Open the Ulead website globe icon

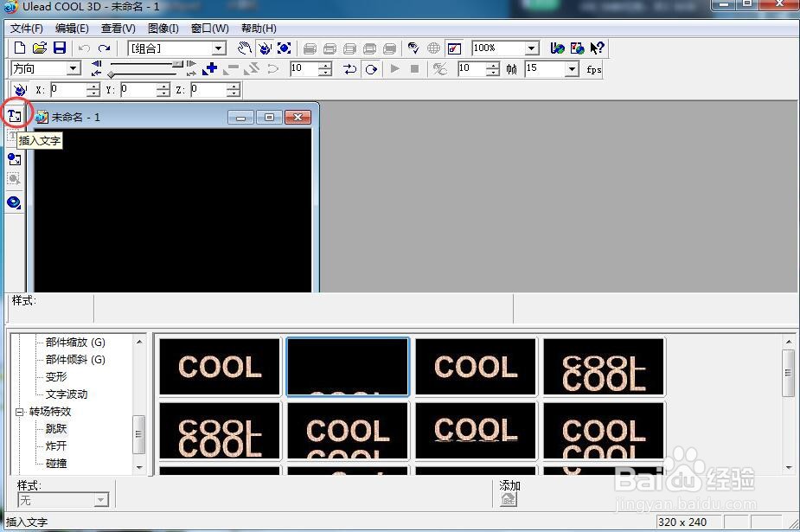(557, 48)
